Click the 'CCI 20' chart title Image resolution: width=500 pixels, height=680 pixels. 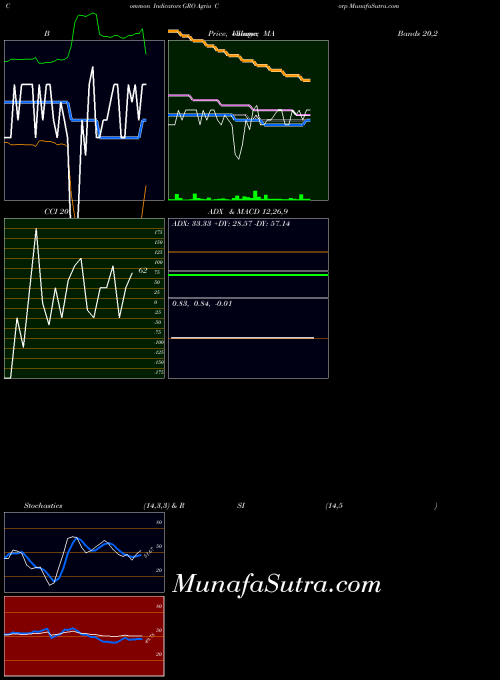tap(56, 212)
